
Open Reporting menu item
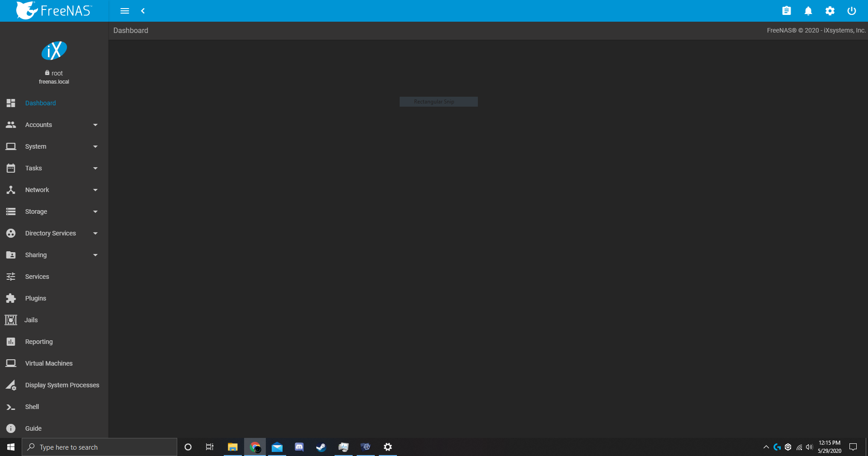click(39, 342)
